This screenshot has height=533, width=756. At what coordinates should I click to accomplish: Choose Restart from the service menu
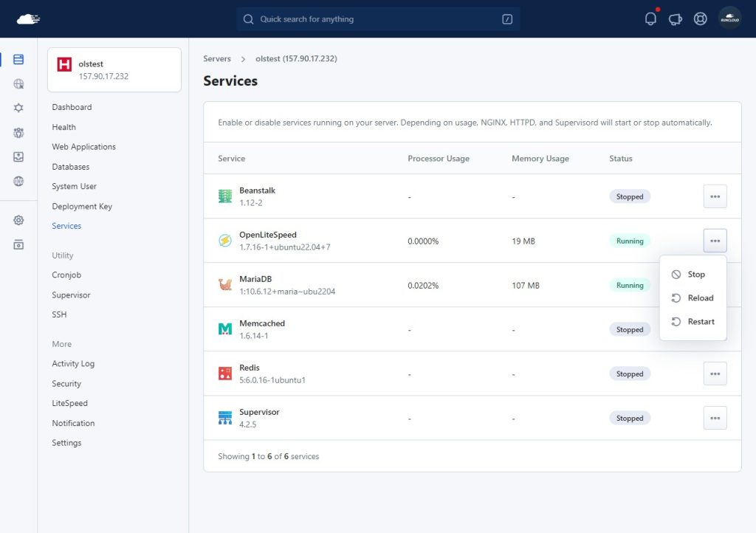pyautogui.click(x=693, y=321)
